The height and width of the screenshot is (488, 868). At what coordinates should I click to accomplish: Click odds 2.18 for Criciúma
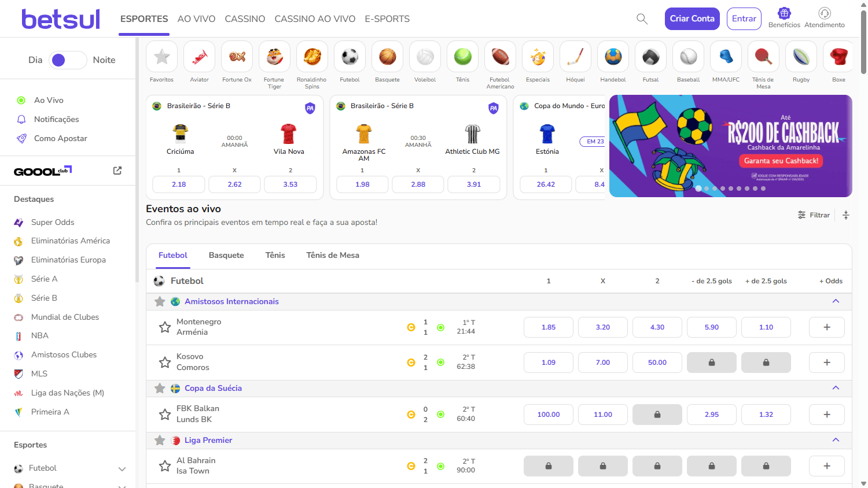click(178, 184)
